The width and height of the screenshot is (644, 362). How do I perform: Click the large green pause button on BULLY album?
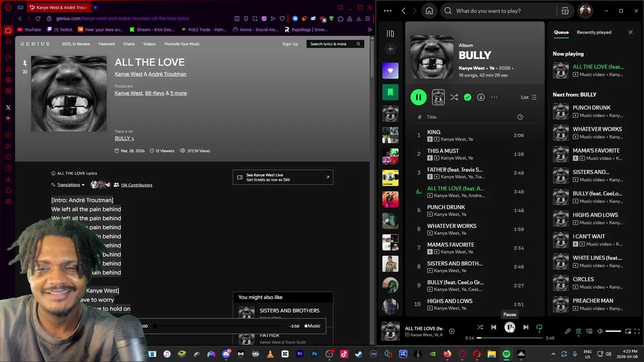tap(419, 97)
